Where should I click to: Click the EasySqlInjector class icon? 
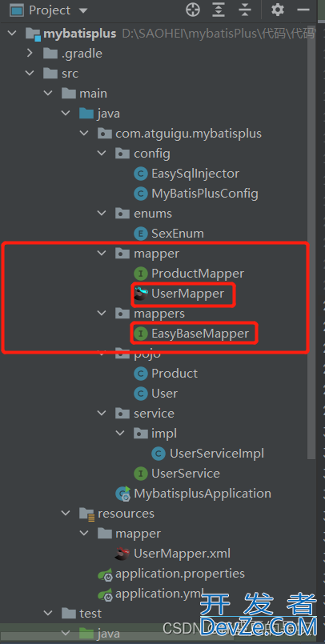pyautogui.click(x=141, y=174)
